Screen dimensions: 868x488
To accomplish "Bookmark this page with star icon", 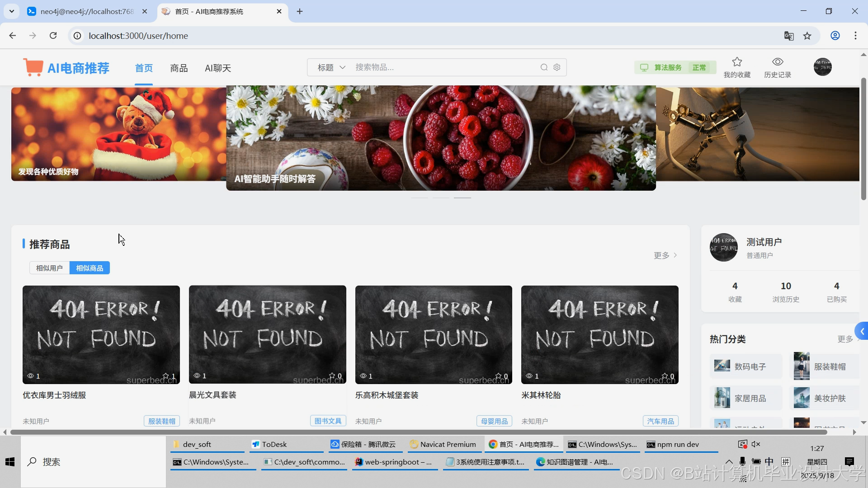I will point(807,36).
